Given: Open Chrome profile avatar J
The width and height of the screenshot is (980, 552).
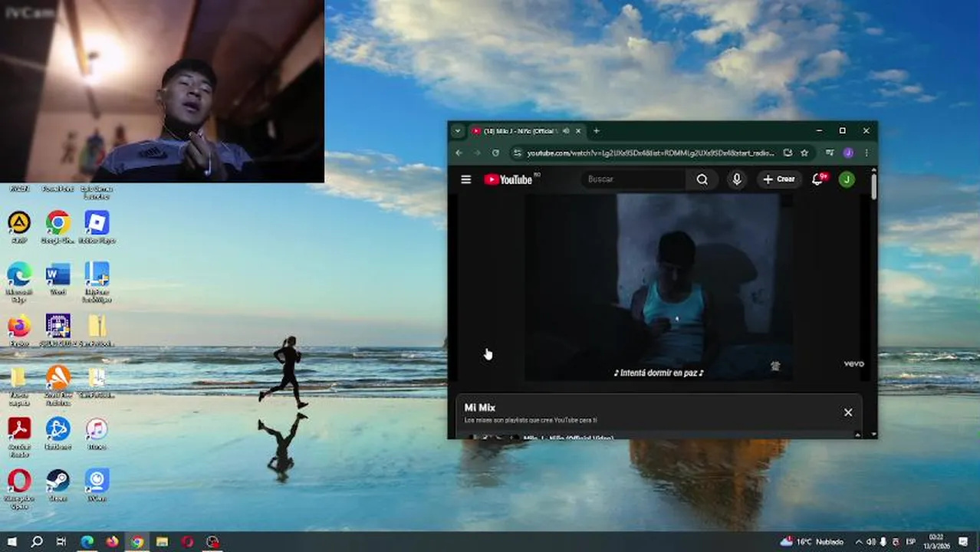Looking at the screenshot, I should coord(848,153).
